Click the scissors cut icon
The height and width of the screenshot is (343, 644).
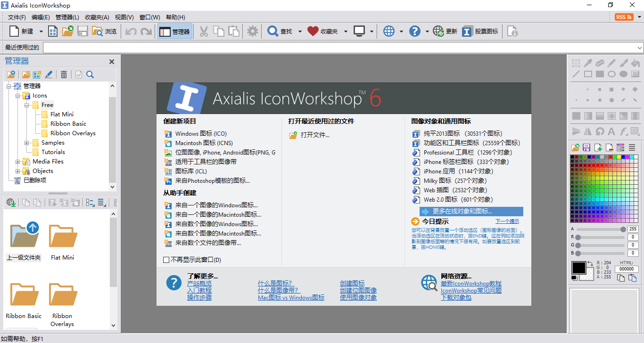[x=204, y=32]
